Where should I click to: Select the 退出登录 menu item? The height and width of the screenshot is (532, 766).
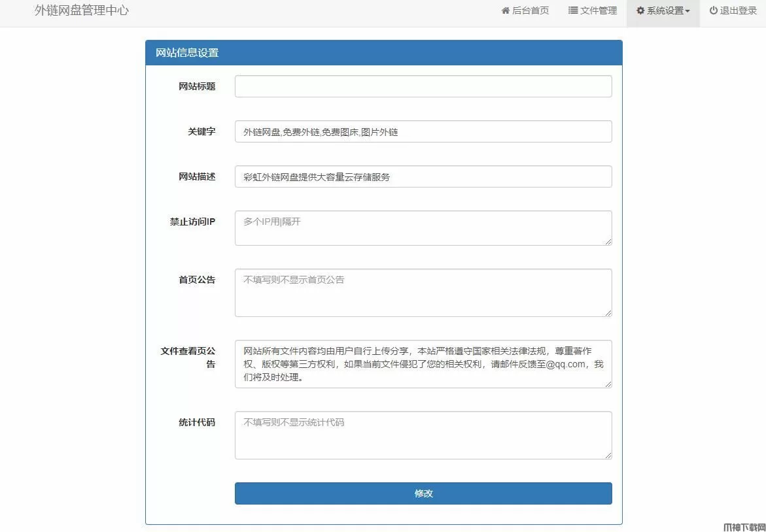733,10
